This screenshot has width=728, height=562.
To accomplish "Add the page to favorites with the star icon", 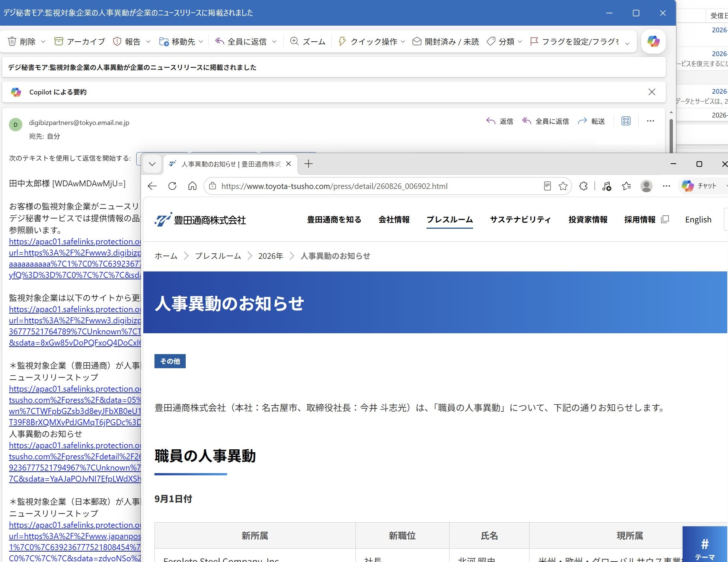I will click(x=563, y=186).
